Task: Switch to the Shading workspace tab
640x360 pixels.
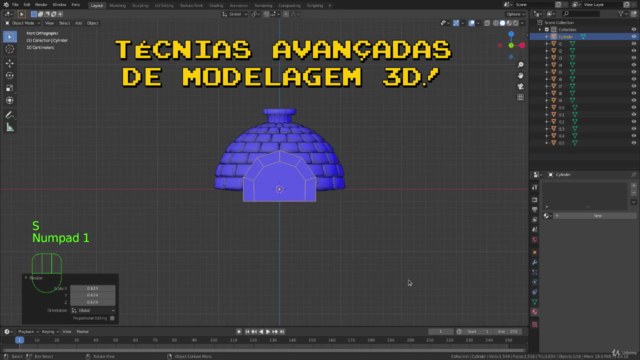Action: [x=216, y=6]
